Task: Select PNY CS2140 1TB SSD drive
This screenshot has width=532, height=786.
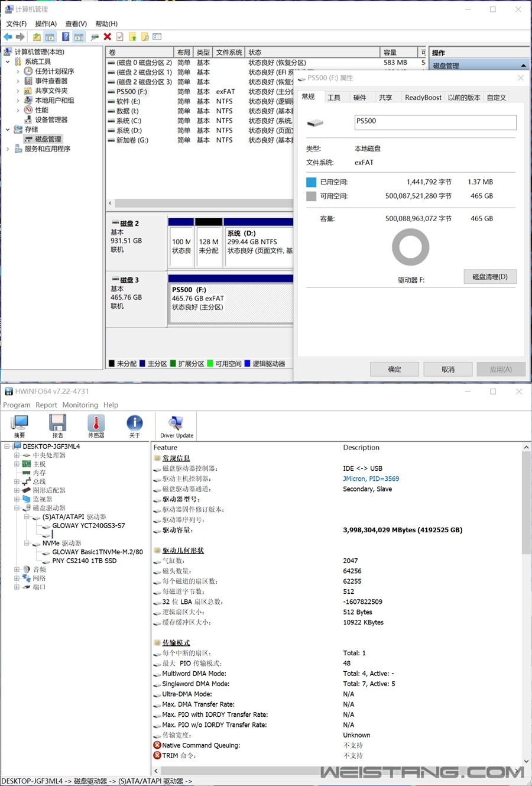Action: point(85,561)
